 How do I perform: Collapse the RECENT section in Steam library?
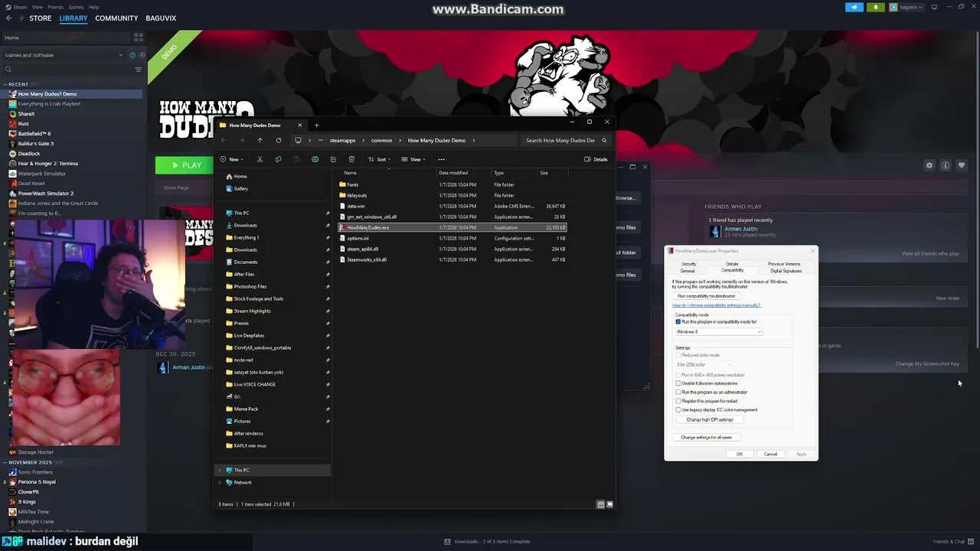[6, 84]
